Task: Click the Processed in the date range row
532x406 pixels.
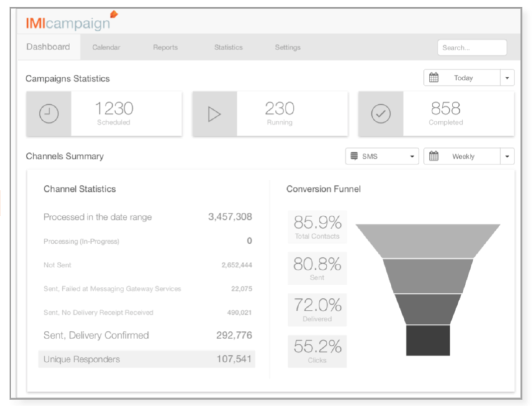Action: [x=148, y=217]
